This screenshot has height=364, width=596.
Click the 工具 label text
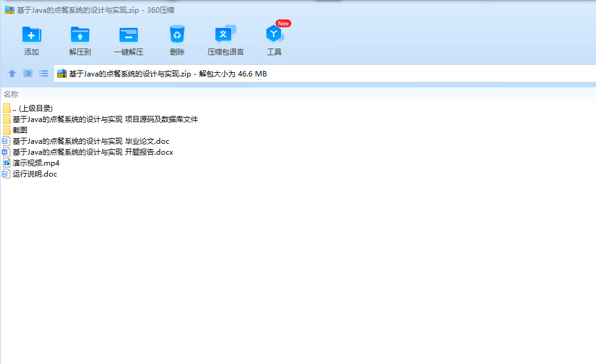tap(274, 52)
